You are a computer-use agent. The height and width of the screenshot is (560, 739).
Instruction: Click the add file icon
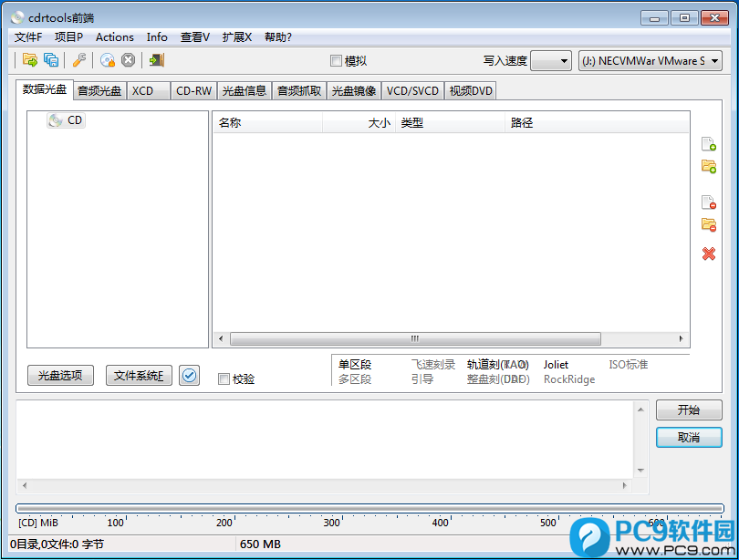[x=708, y=144]
